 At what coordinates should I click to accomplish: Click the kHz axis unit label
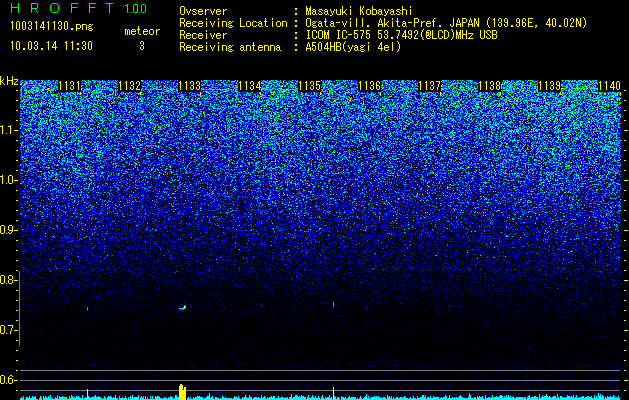point(9,81)
